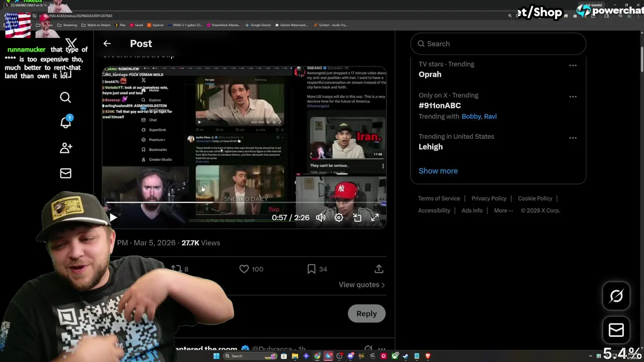Expand trends with Show more

tap(438, 171)
